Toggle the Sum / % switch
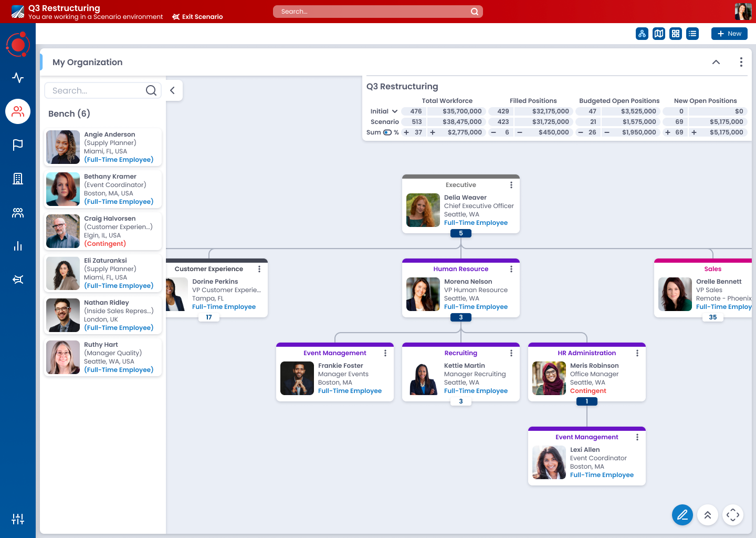The width and height of the screenshot is (756, 538). 387,132
